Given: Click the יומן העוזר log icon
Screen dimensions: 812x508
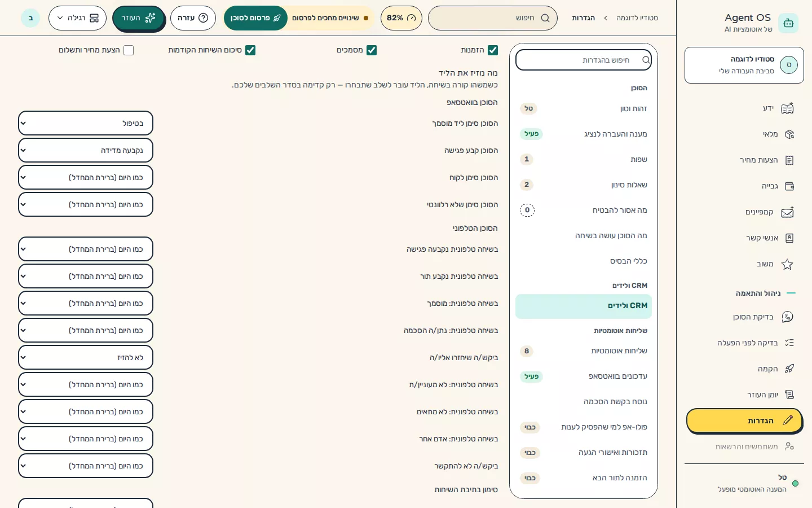Looking at the screenshot, I should [x=789, y=395].
